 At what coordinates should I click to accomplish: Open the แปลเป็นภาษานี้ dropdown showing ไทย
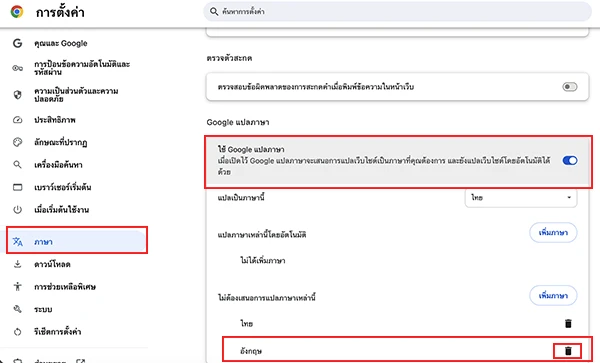[521, 198]
